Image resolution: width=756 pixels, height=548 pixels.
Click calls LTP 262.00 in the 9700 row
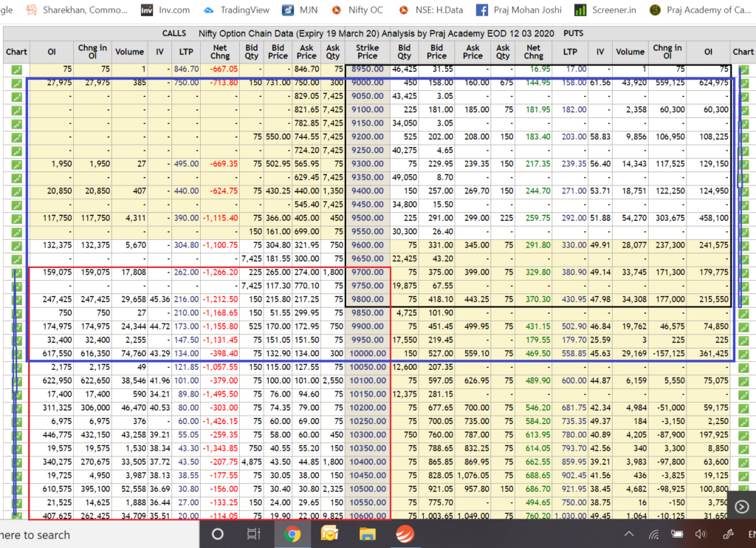point(187,273)
